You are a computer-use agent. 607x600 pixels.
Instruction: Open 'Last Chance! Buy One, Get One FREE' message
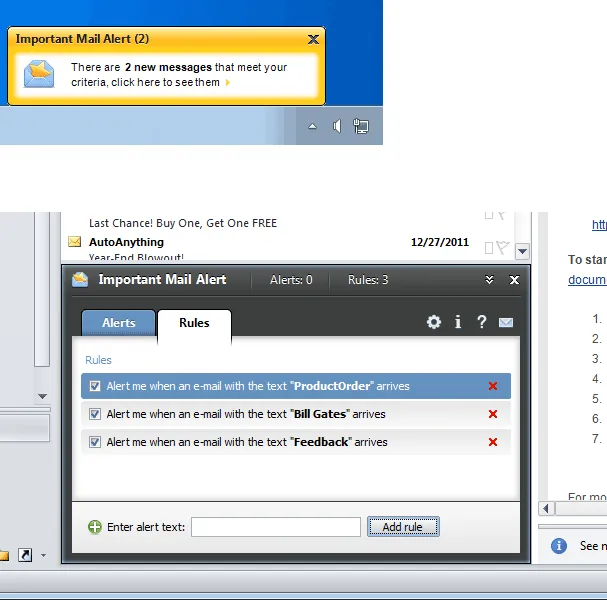click(x=183, y=223)
